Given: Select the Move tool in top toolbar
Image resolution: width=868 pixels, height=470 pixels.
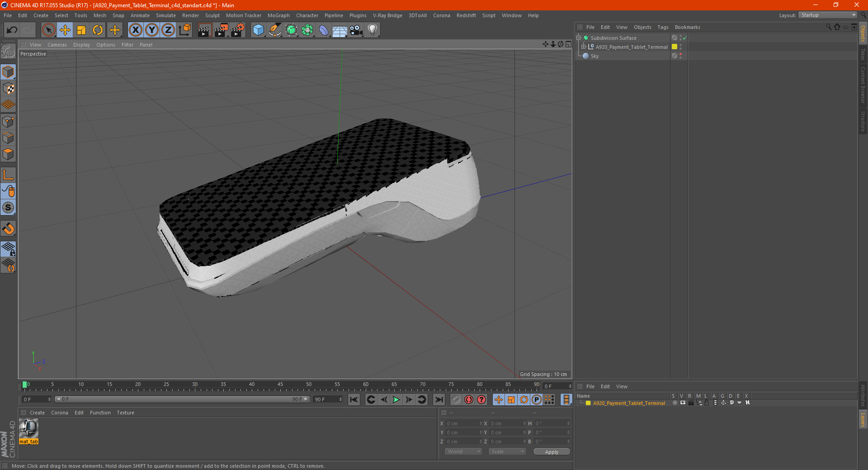Looking at the screenshot, I should [x=65, y=30].
